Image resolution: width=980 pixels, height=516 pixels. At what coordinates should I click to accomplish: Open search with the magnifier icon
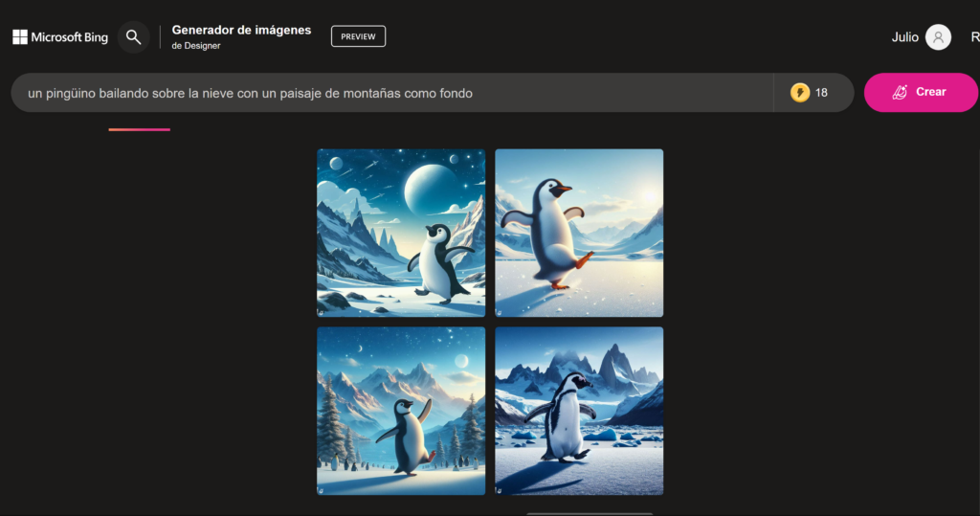(x=134, y=37)
